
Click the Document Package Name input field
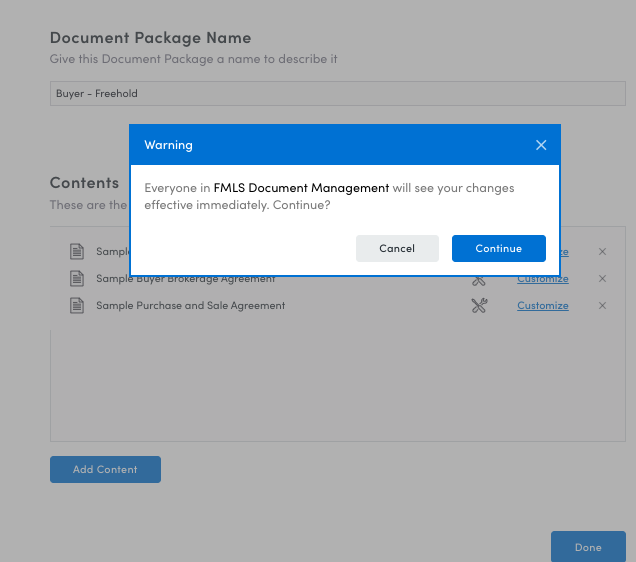(337, 93)
